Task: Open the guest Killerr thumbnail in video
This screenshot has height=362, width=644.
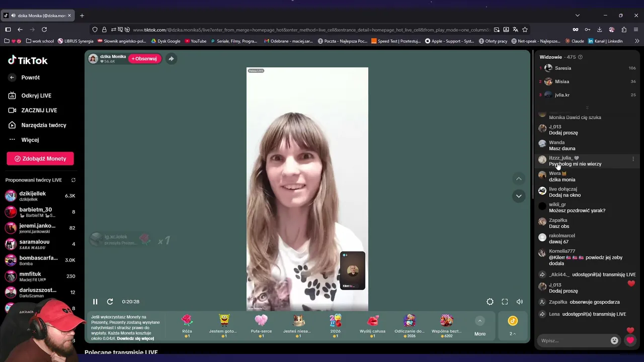Action: [352, 270]
